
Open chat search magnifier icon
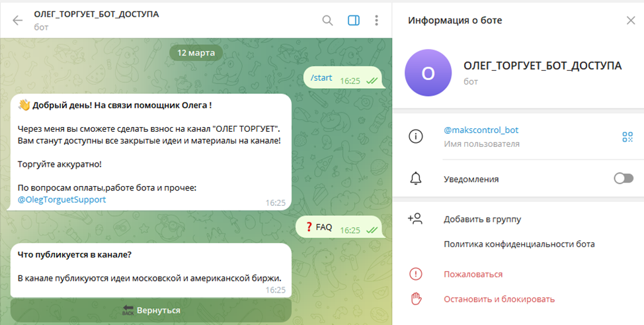coord(327,20)
